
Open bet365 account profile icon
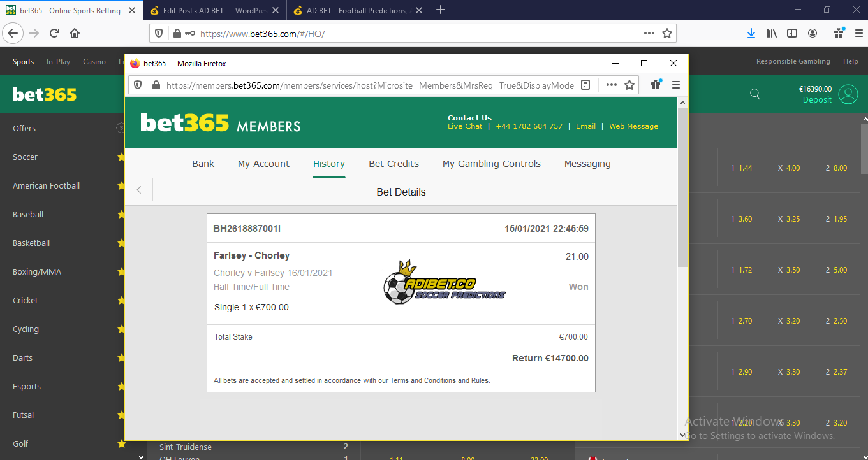(x=848, y=94)
